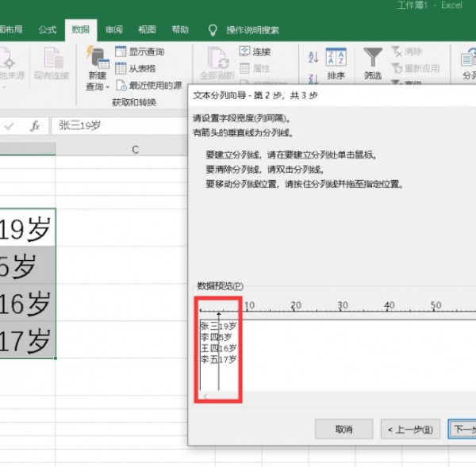Image resolution: width=476 pixels, height=467 pixels.
Task: Select the worksheet cell showing 5岁
Action: pos(28,265)
